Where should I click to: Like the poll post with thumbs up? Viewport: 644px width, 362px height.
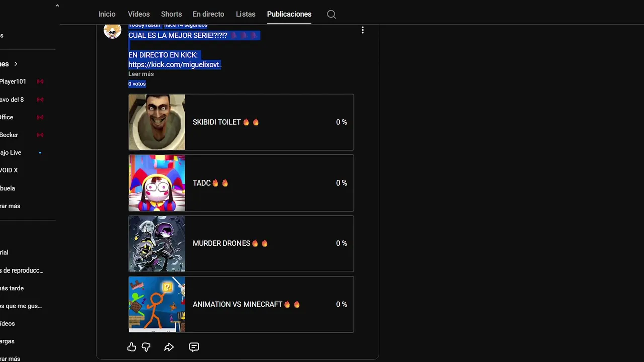(132, 347)
